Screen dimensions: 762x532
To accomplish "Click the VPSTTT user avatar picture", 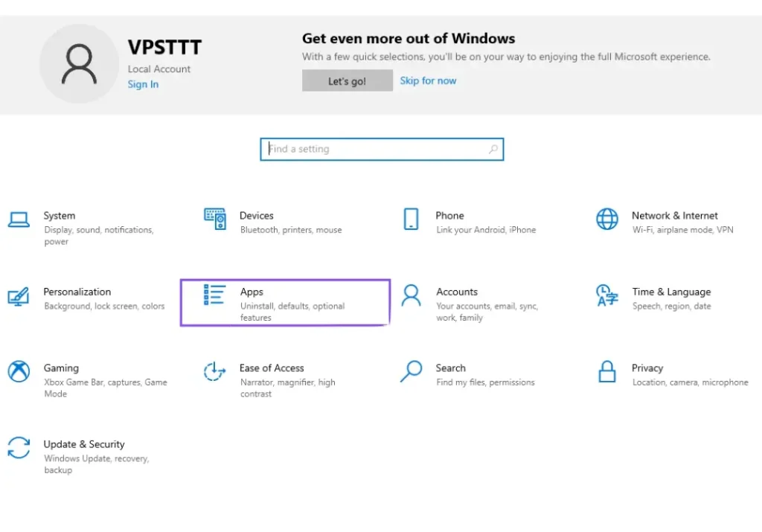I will point(79,64).
